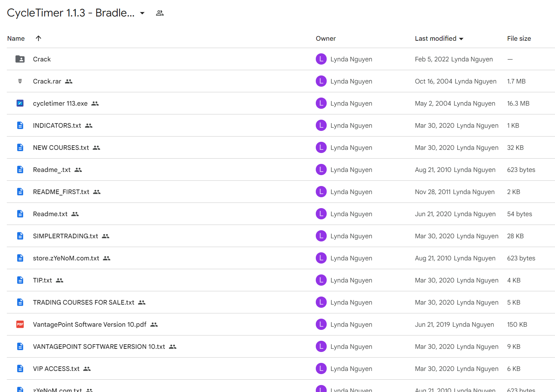
Task: Open the Crack folder name
Action: tap(42, 59)
